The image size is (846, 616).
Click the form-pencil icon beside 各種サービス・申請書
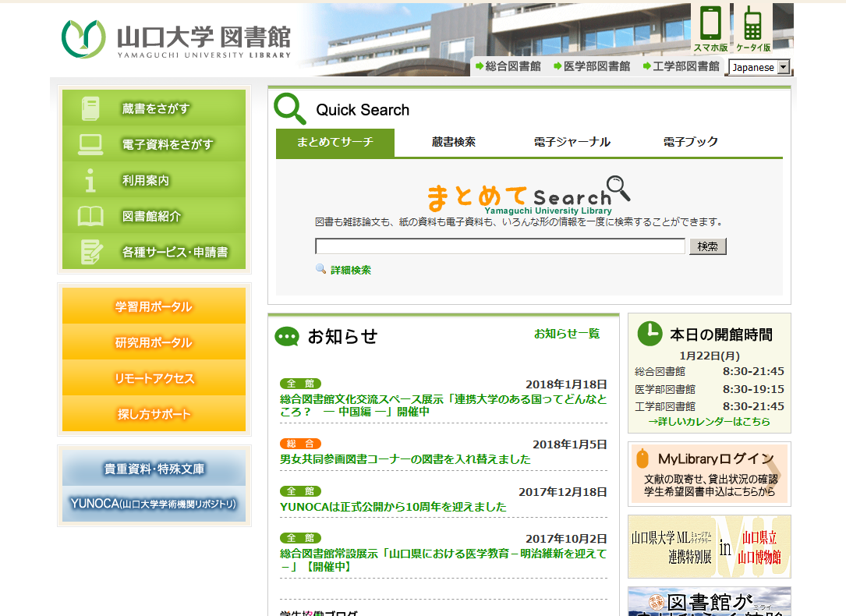[x=91, y=252]
